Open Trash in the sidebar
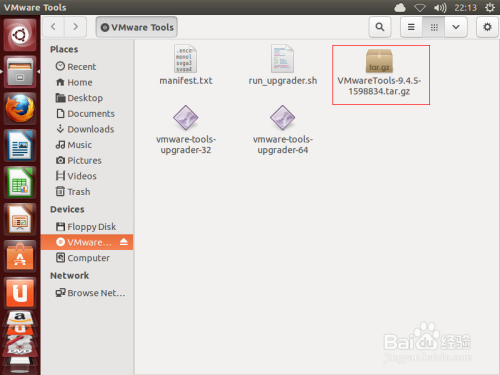The image size is (500, 375). tap(87, 192)
